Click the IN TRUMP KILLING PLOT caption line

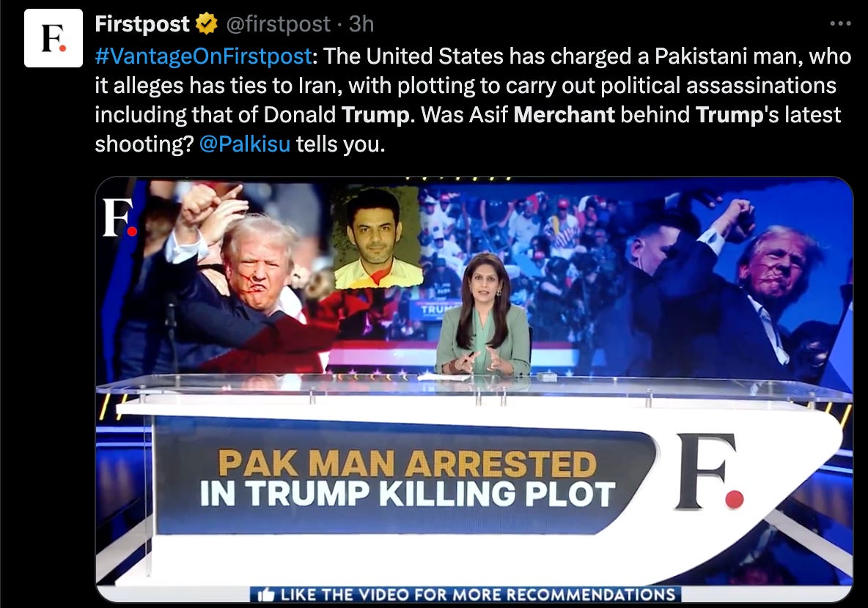pyautogui.click(x=407, y=494)
